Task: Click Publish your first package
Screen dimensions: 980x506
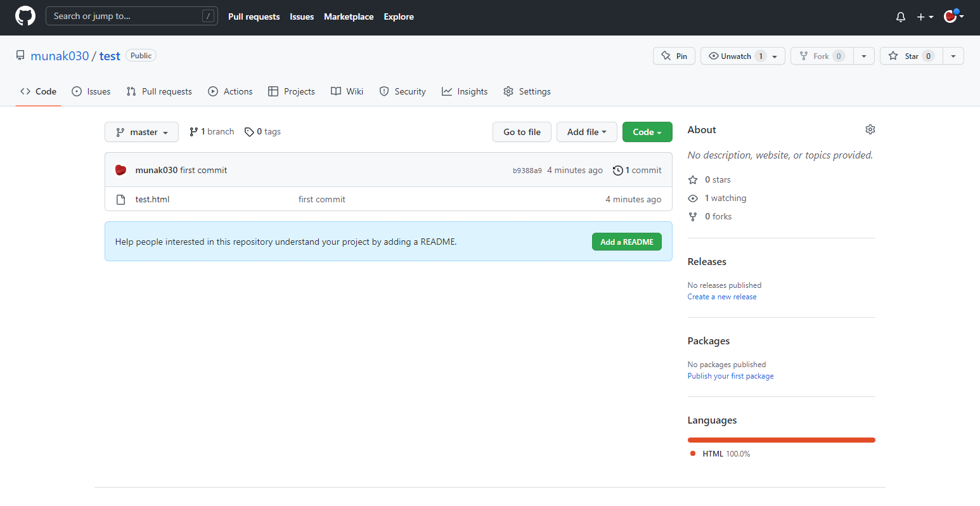Action: pos(731,376)
